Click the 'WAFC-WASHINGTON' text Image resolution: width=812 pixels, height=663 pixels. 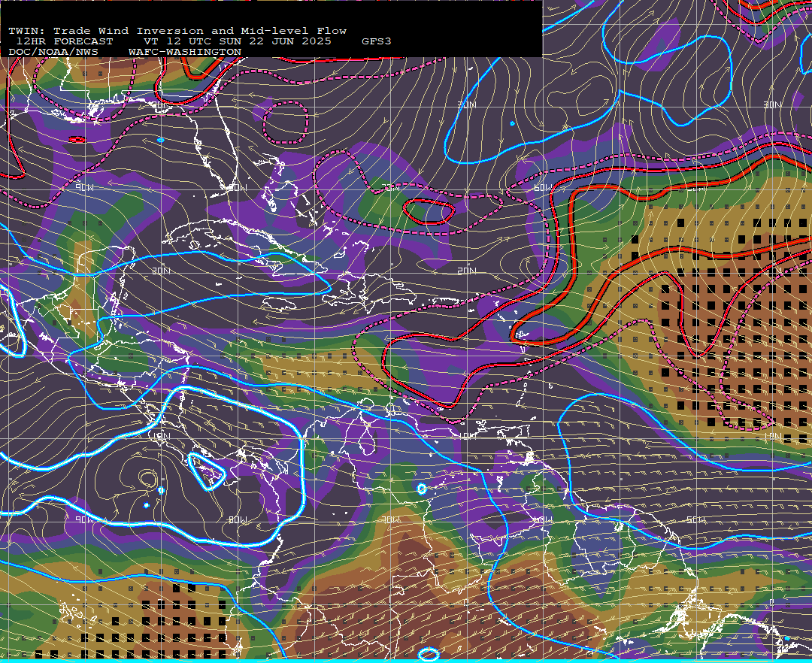185,53
